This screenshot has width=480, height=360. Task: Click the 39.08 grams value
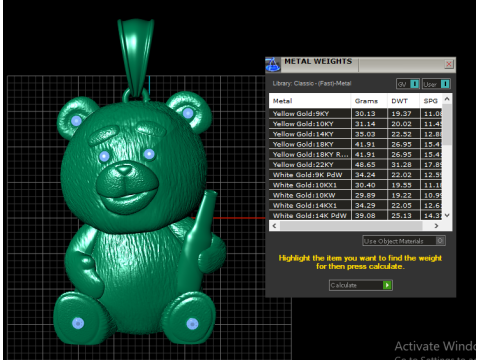[365, 216]
